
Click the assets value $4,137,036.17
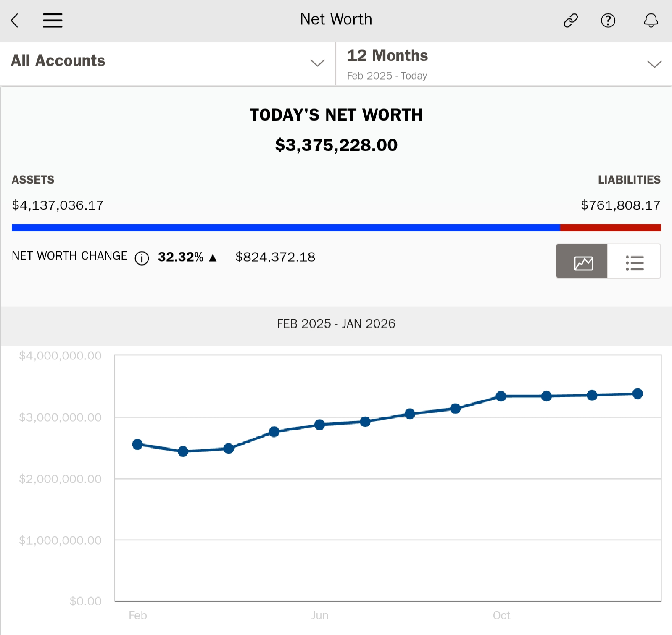58,205
